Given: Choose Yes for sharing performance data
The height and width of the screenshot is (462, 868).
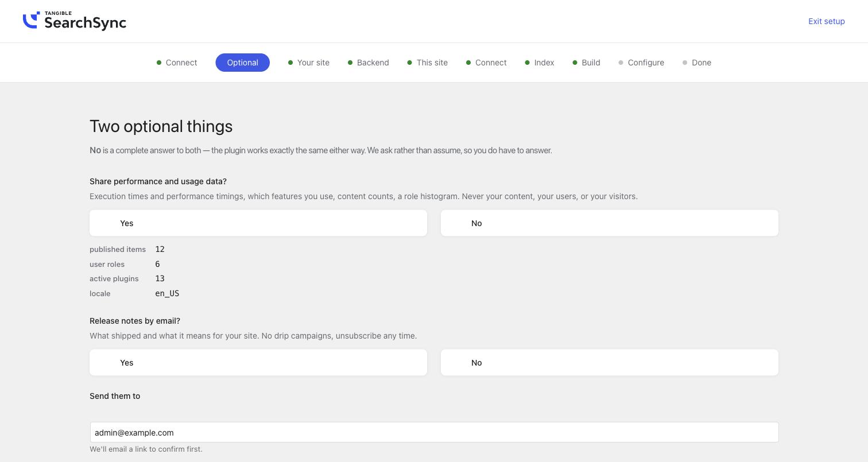Looking at the screenshot, I should 258,223.
